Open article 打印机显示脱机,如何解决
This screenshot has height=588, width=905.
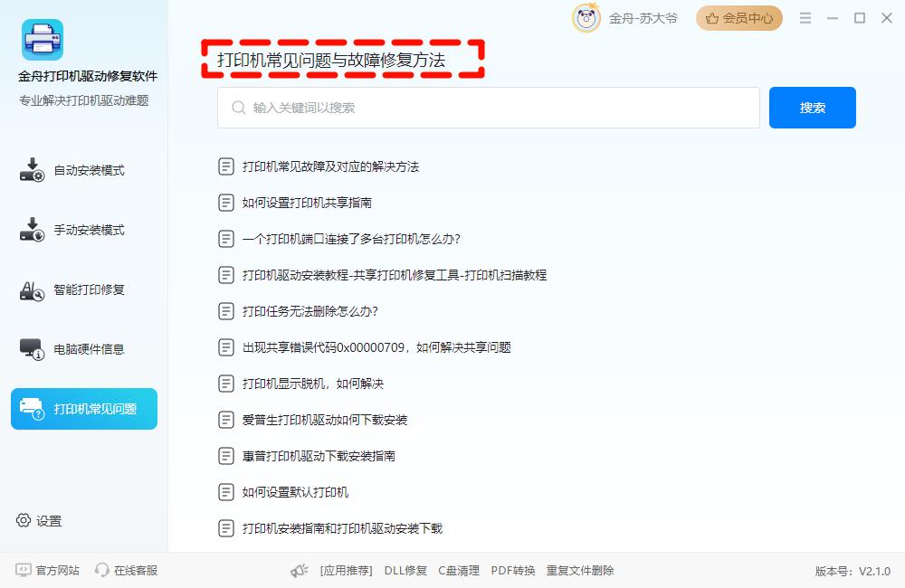tap(313, 384)
